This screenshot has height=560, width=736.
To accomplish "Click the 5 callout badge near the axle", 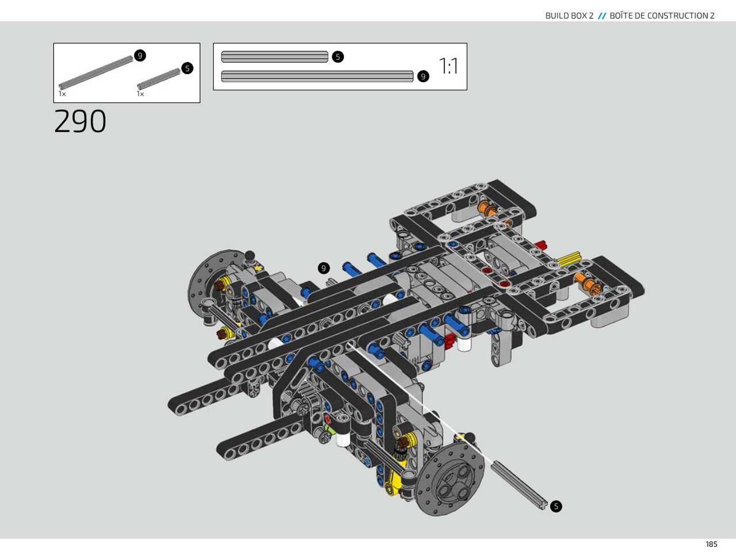I will (556, 507).
